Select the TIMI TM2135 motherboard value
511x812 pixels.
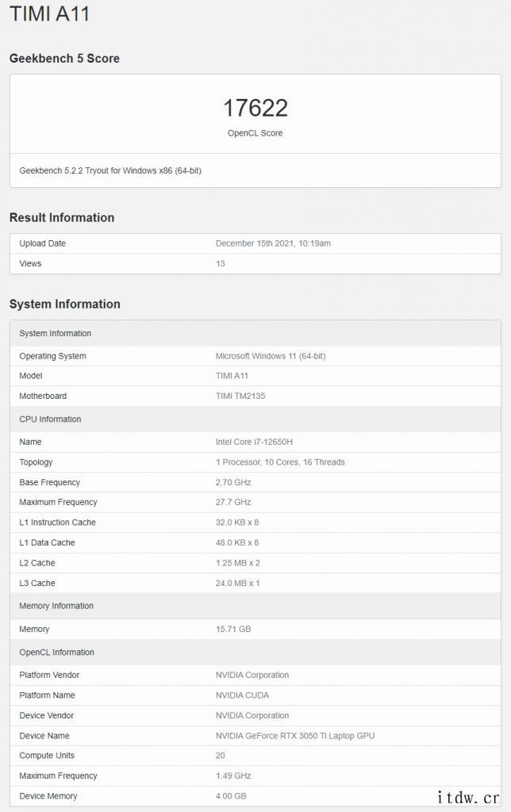(240, 396)
